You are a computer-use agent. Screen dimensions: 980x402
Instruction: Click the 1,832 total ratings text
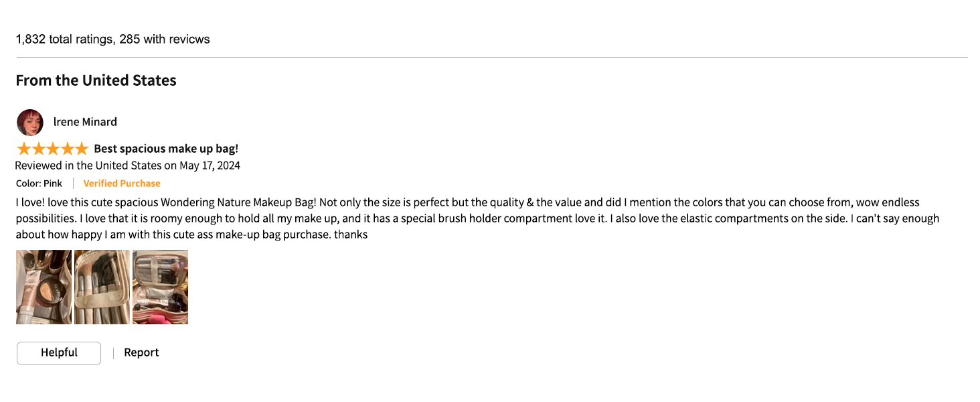point(64,40)
